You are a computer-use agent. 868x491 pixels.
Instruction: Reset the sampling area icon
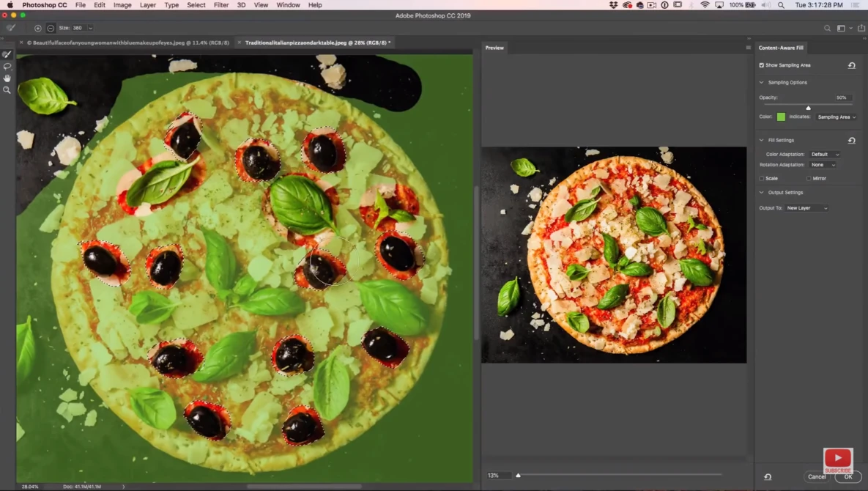(x=851, y=65)
